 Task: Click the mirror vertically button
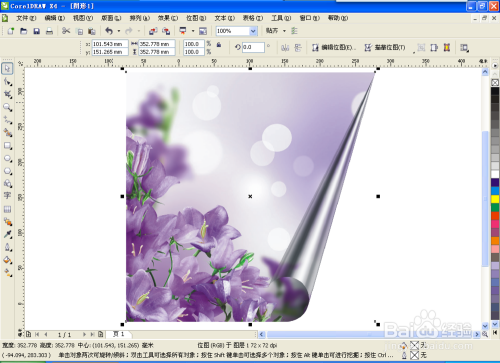[298, 48]
